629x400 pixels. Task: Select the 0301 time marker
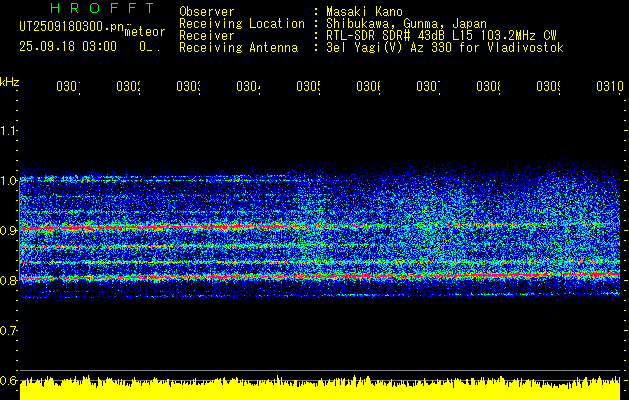click(68, 86)
